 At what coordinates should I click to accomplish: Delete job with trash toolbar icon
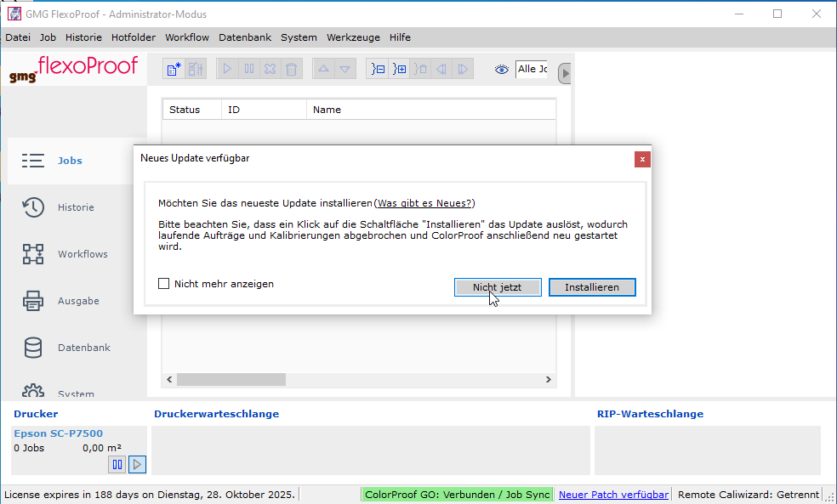tap(292, 69)
